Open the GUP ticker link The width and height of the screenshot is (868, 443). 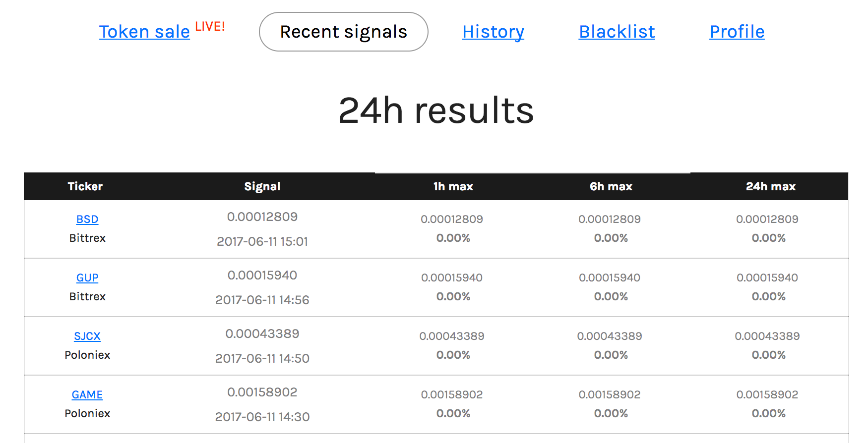tap(87, 277)
